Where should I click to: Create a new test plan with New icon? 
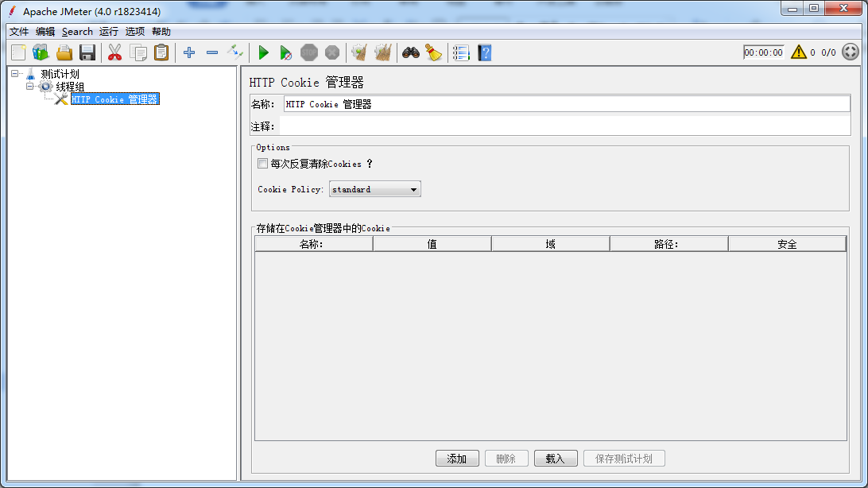(x=18, y=52)
